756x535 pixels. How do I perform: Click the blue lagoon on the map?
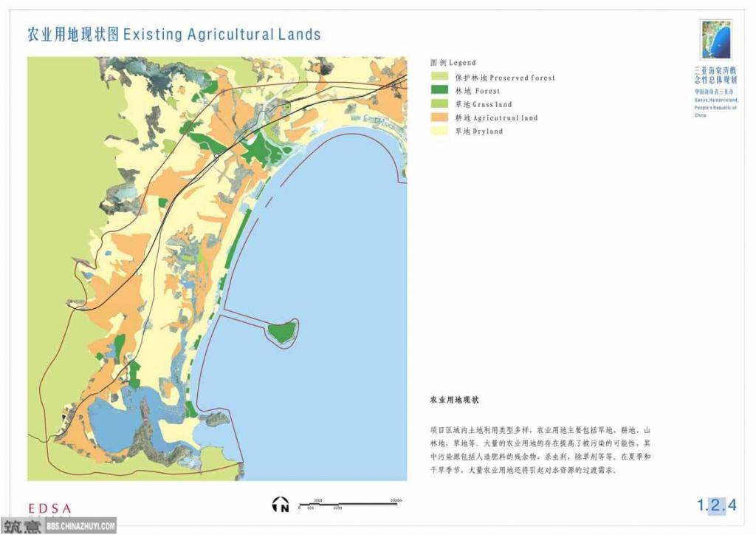point(122,420)
